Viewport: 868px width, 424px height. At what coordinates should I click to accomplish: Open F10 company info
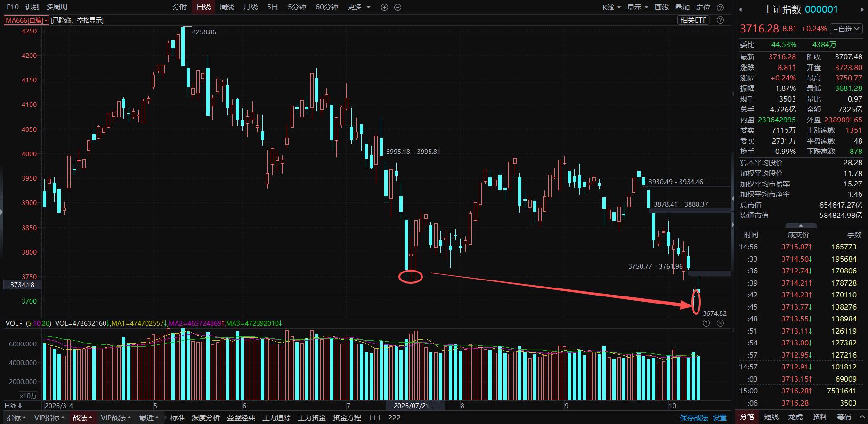[13, 7]
